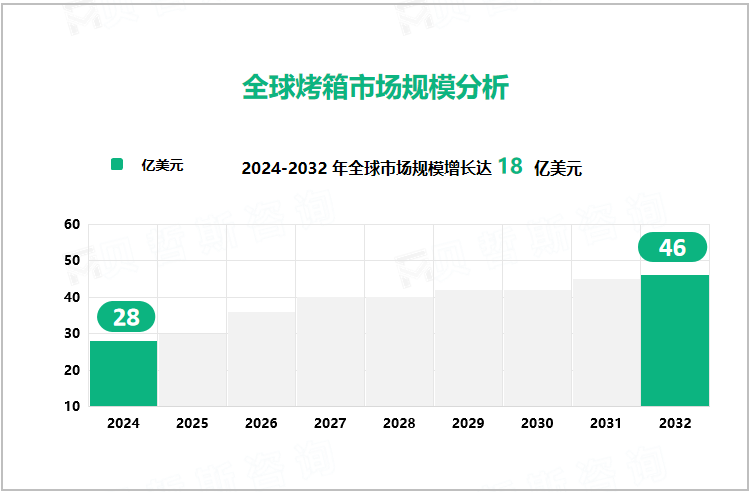
Task: Select the gray 2029 bar
Action: coord(468,348)
